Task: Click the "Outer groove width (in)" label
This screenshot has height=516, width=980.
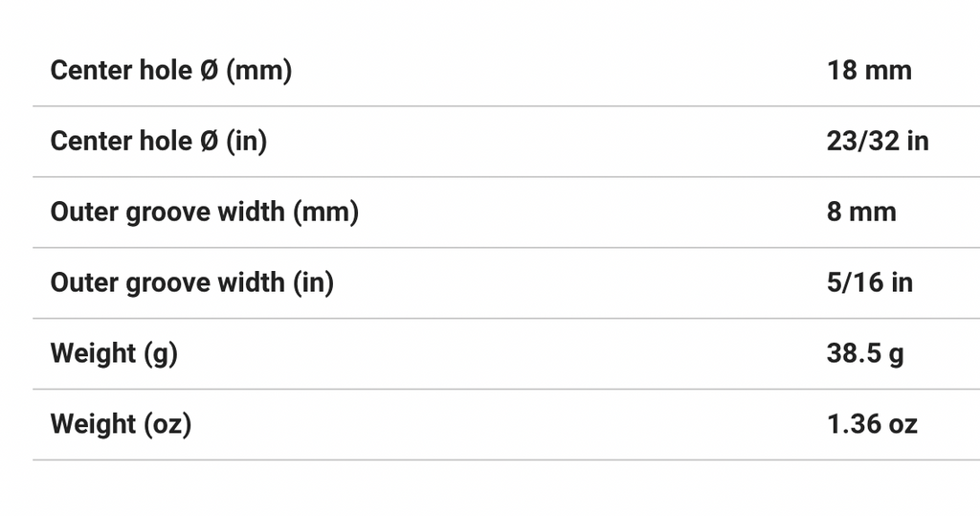Action: pos(191,283)
